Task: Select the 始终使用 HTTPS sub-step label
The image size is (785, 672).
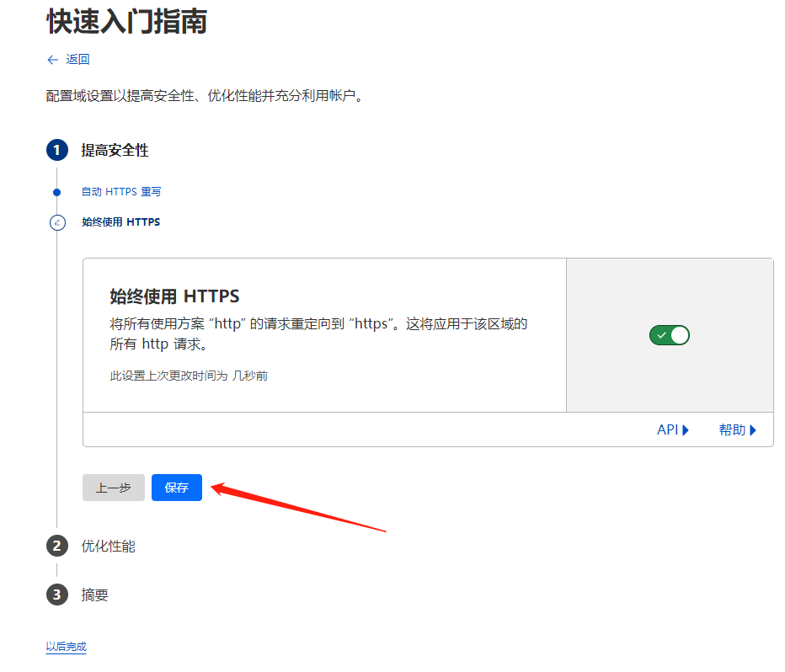Action: click(121, 221)
